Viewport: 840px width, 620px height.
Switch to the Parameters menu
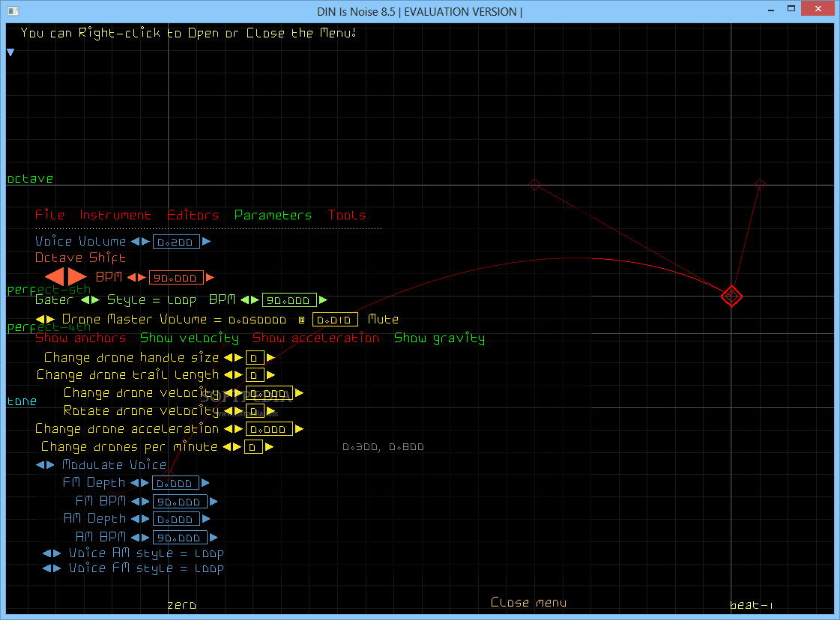pos(273,215)
